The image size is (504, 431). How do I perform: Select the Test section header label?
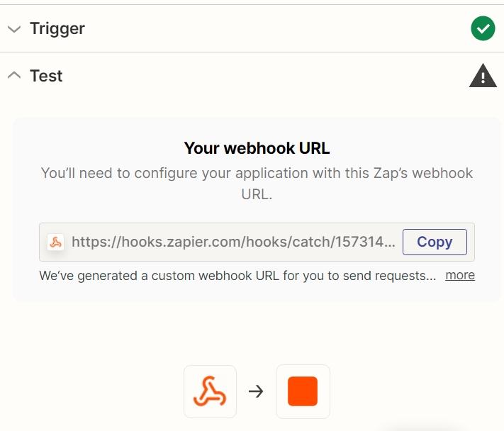[x=46, y=76]
